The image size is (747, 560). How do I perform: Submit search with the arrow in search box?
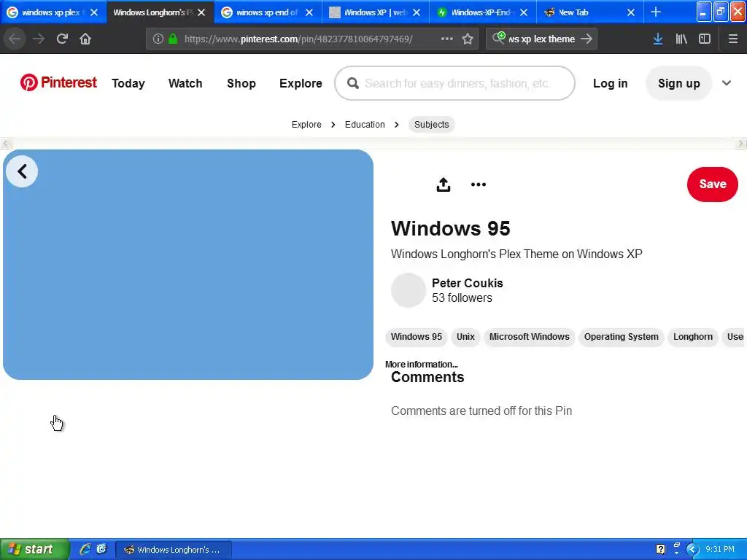pos(587,39)
